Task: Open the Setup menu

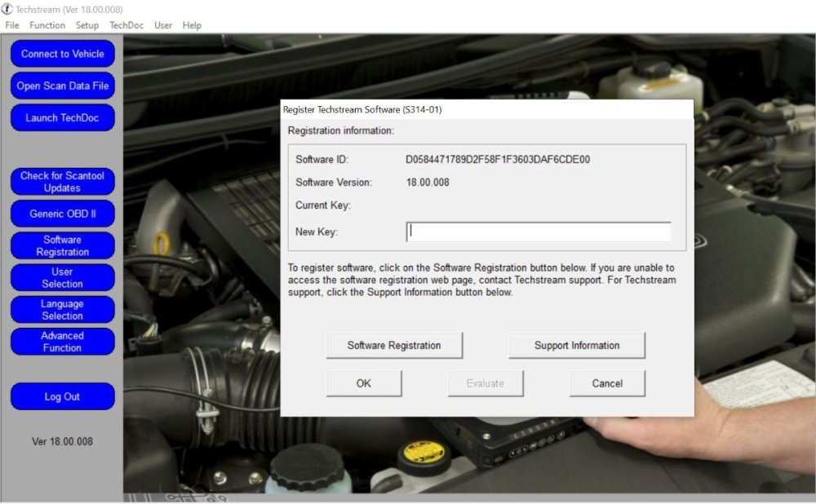Action: pos(87,25)
